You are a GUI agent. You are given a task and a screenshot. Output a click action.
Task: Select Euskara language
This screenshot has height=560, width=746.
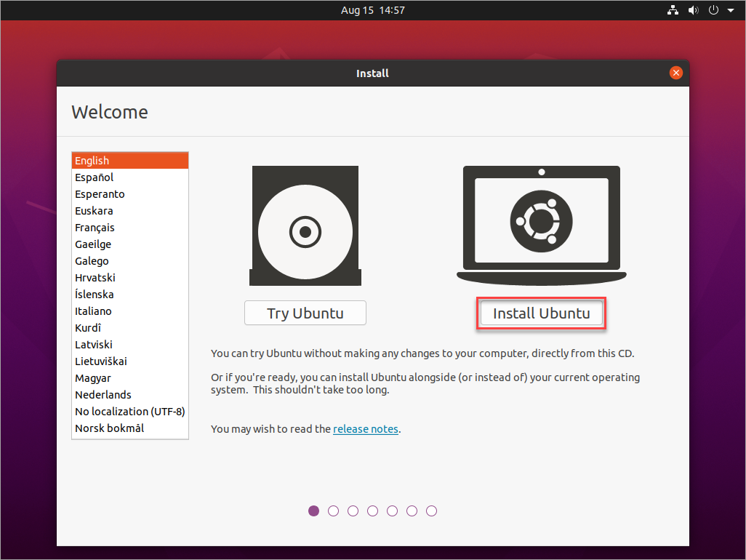tap(130, 211)
